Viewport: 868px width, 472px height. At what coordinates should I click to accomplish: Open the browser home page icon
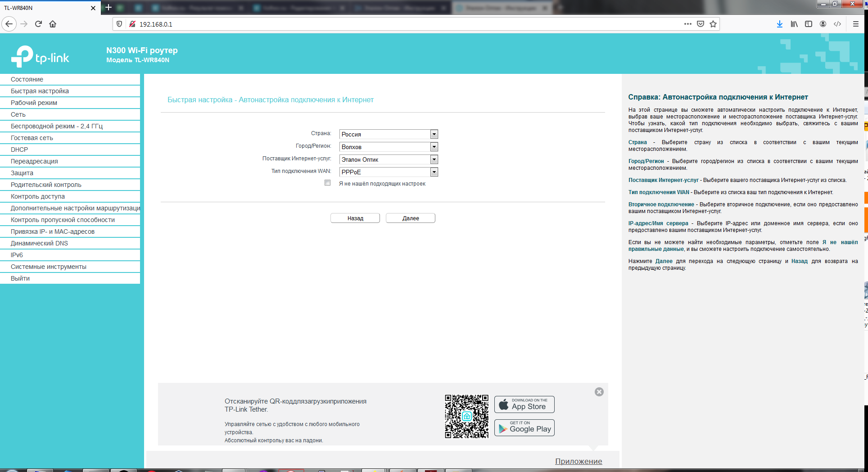point(53,24)
